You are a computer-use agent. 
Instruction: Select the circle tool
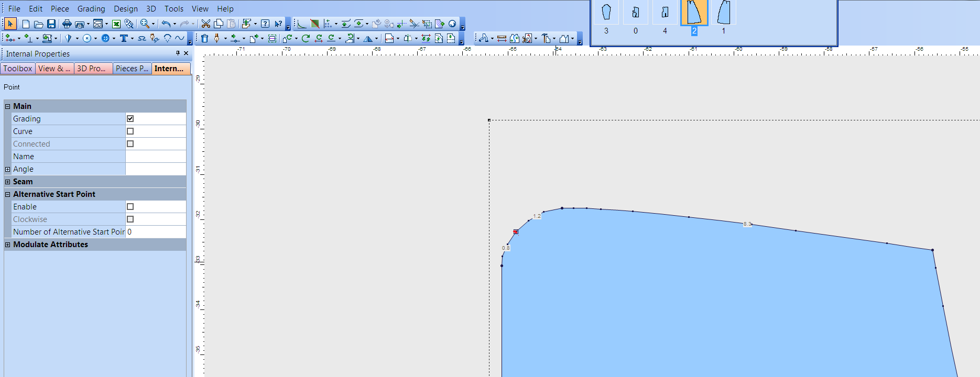(x=87, y=38)
